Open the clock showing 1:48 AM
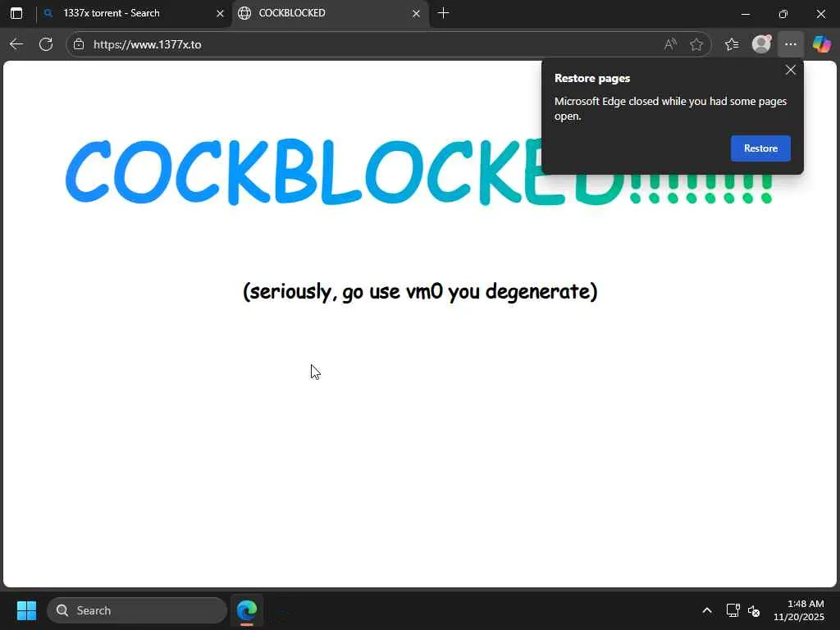 point(799,610)
